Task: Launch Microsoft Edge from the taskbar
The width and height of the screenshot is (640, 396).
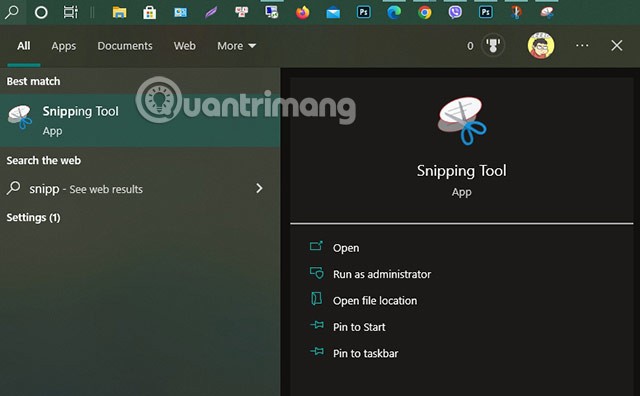Action: click(394, 13)
